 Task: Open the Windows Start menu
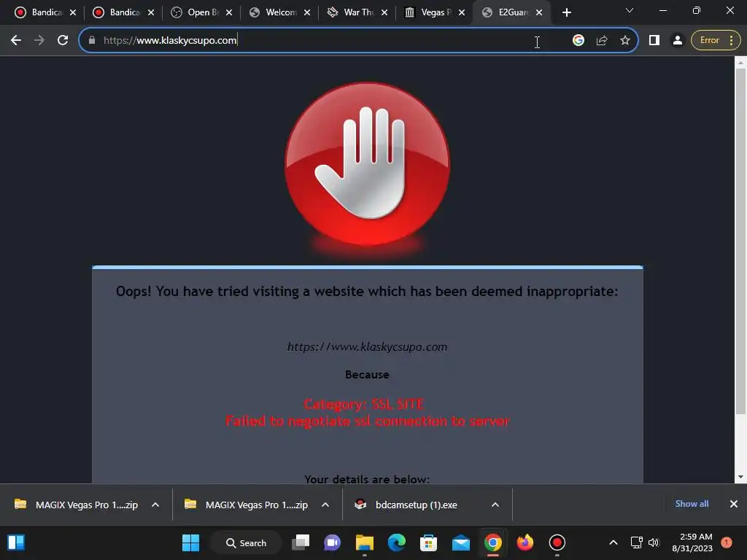pos(190,542)
